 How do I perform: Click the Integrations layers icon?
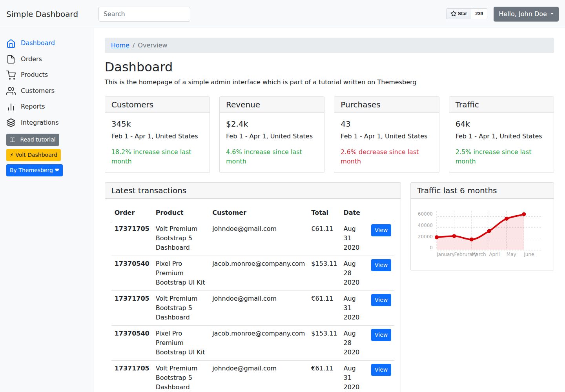(x=11, y=123)
